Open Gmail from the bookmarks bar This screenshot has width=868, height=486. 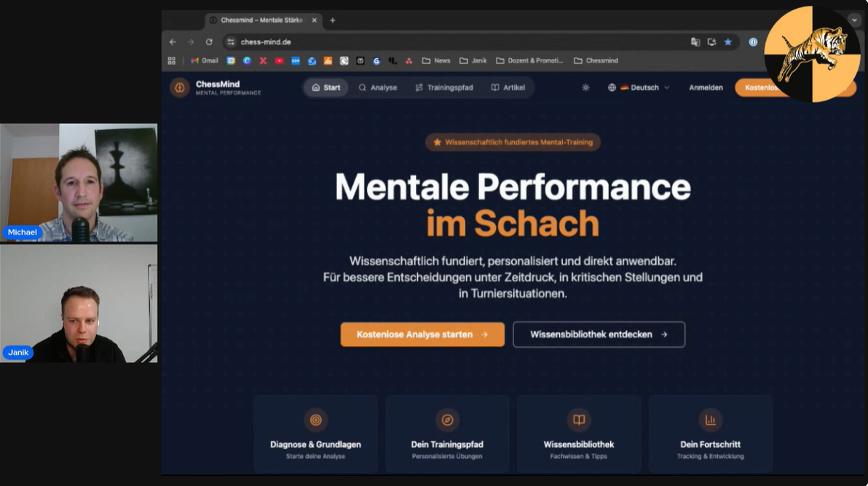tap(204, 60)
